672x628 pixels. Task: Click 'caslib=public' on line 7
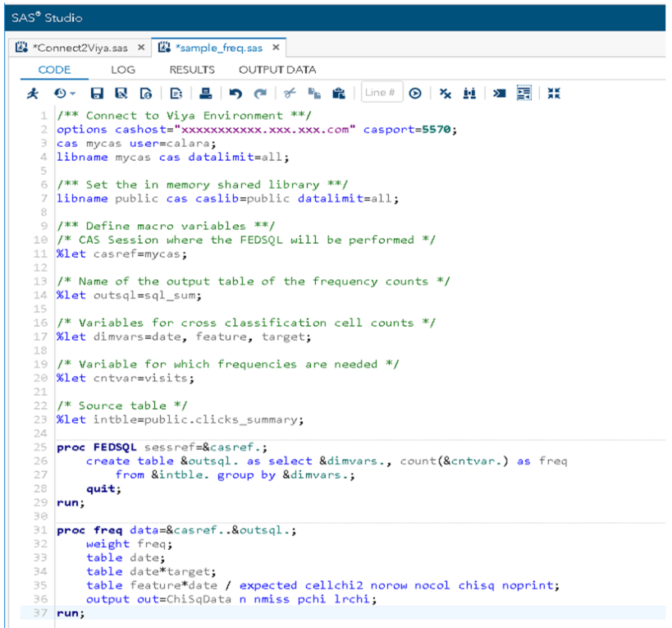tap(243, 199)
